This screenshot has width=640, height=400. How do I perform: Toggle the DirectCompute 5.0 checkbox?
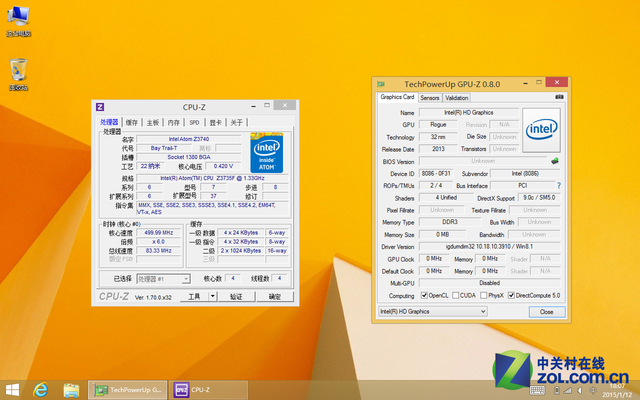(511, 295)
